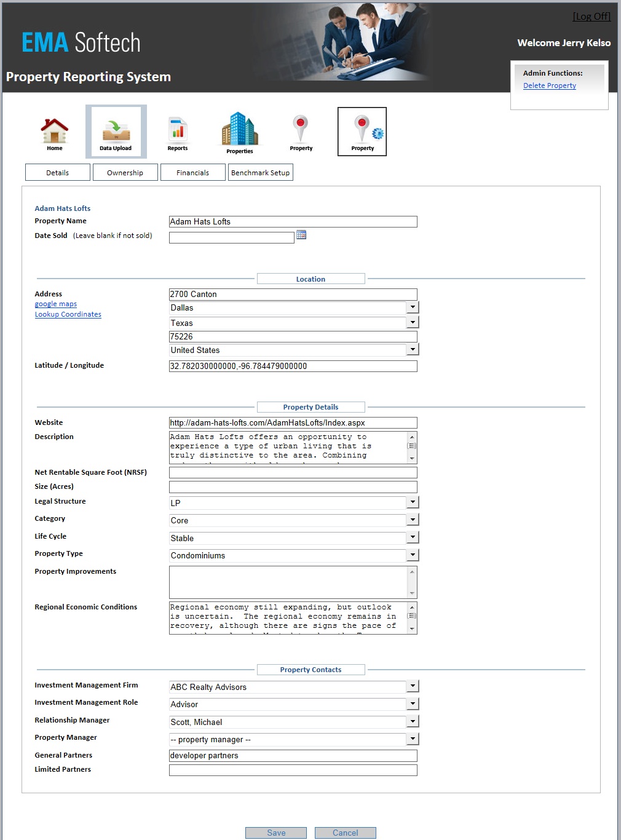This screenshot has width=621, height=840.
Task: Expand the Texas state dropdown
Action: click(x=413, y=322)
